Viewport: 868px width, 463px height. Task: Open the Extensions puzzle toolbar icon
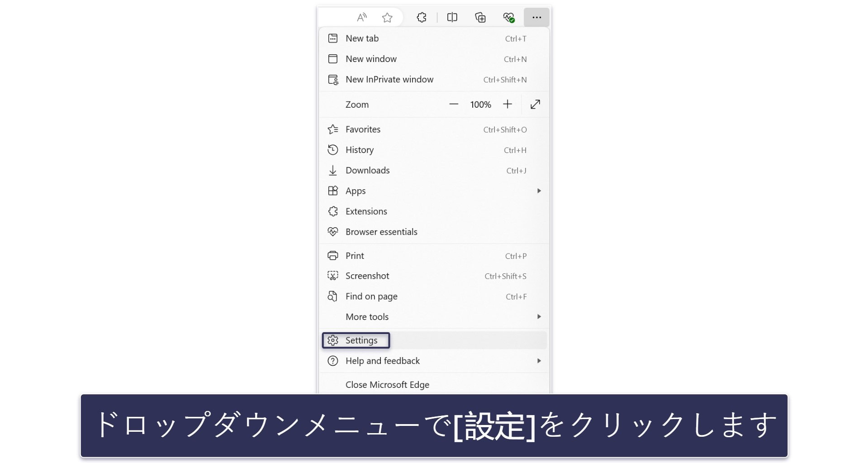[422, 18]
